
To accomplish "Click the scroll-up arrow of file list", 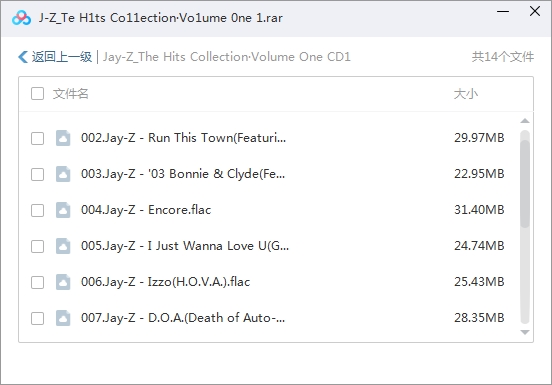I will [x=525, y=121].
